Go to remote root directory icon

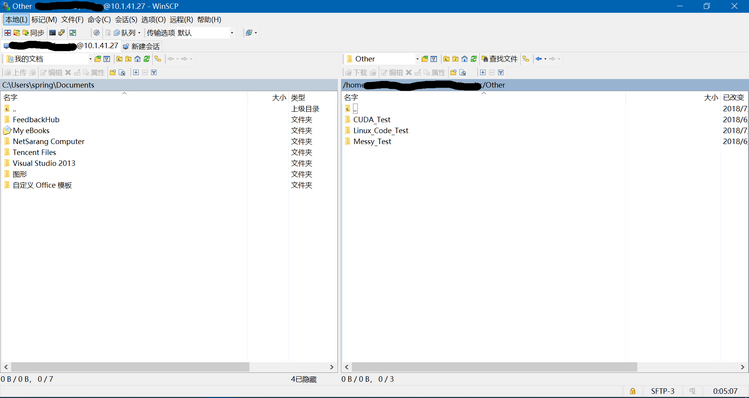(x=455, y=59)
